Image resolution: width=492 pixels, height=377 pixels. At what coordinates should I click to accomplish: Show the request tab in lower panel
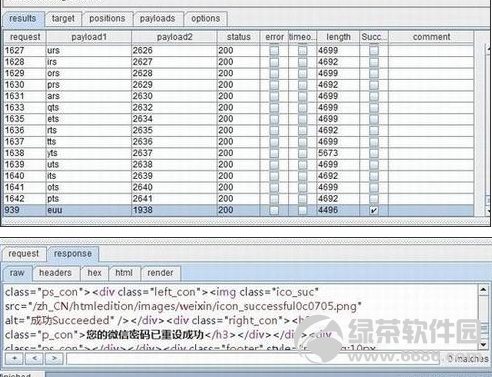(x=24, y=254)
